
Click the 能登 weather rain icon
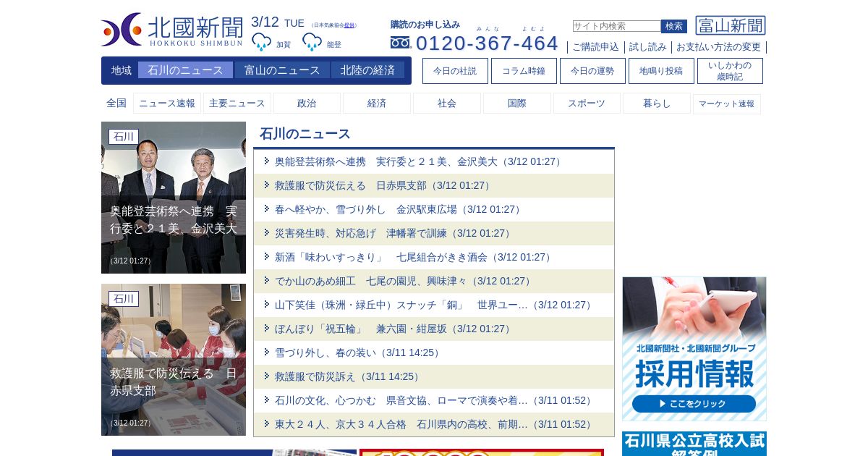click(x=312, y=42)
